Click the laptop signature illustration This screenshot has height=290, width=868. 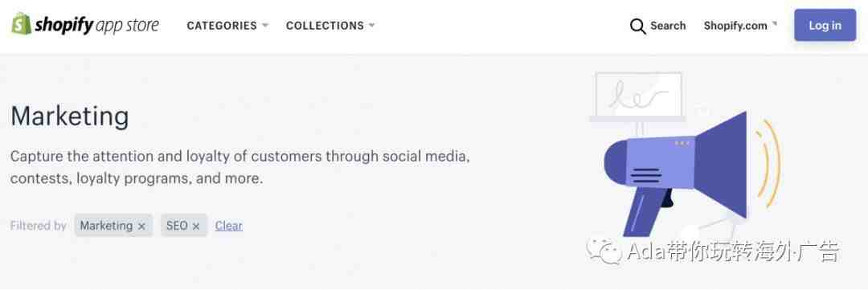pos(637,97)
